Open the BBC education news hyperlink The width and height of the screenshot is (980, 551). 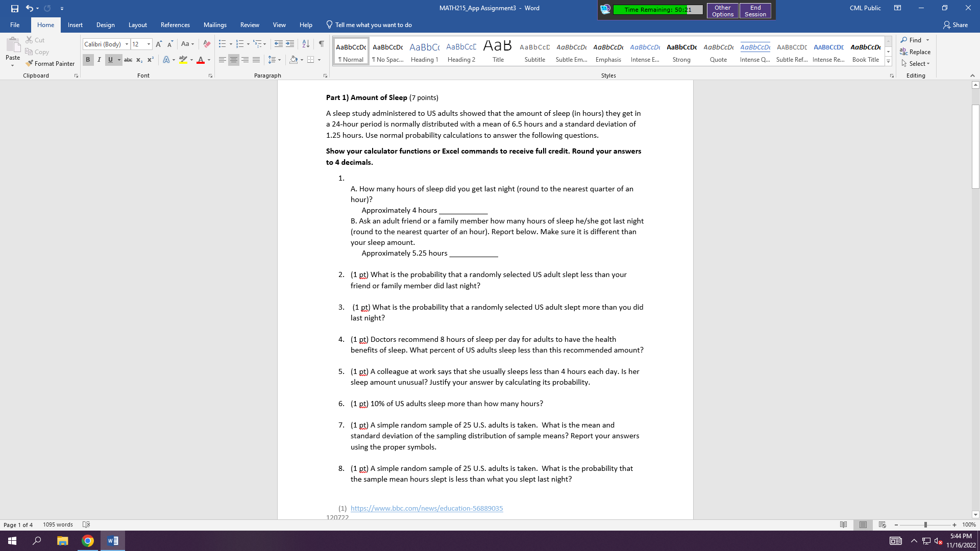click(427, 508)
